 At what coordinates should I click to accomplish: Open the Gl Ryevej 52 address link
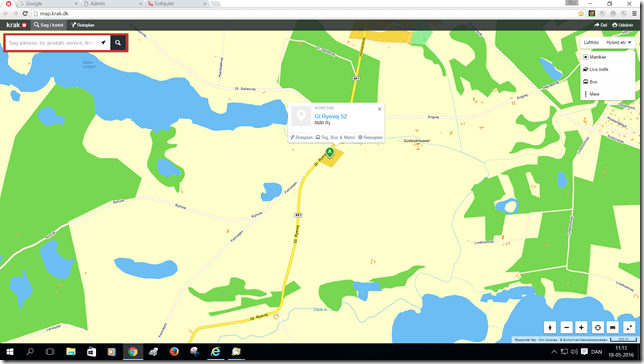click(331, 116)
